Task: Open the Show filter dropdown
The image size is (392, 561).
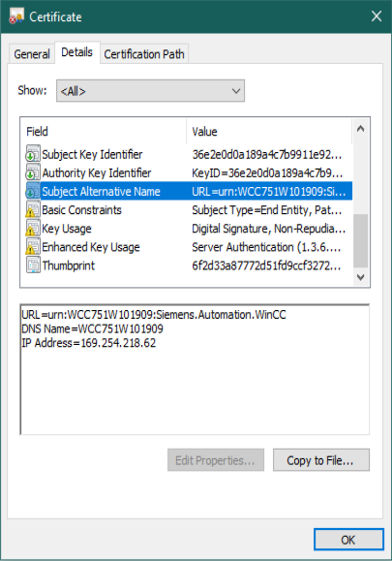Action: click(x=150, y=91)
